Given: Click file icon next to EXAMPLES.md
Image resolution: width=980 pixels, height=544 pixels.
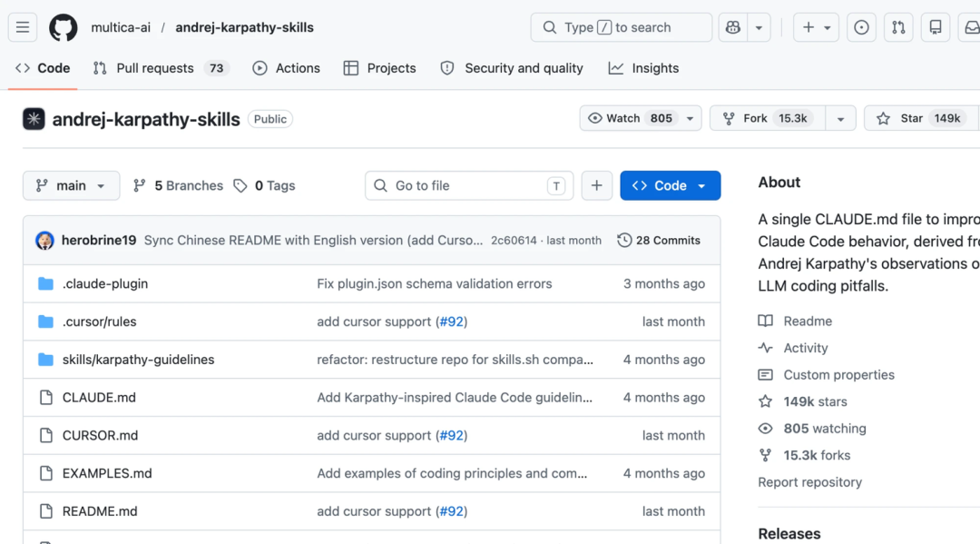Looking at the screenshot, I should pyautogui.click(x=45, y=473).
